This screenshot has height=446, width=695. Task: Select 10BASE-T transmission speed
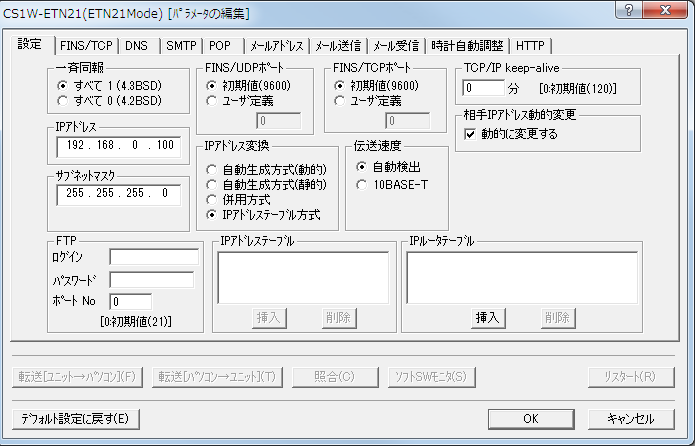(361, 183)
